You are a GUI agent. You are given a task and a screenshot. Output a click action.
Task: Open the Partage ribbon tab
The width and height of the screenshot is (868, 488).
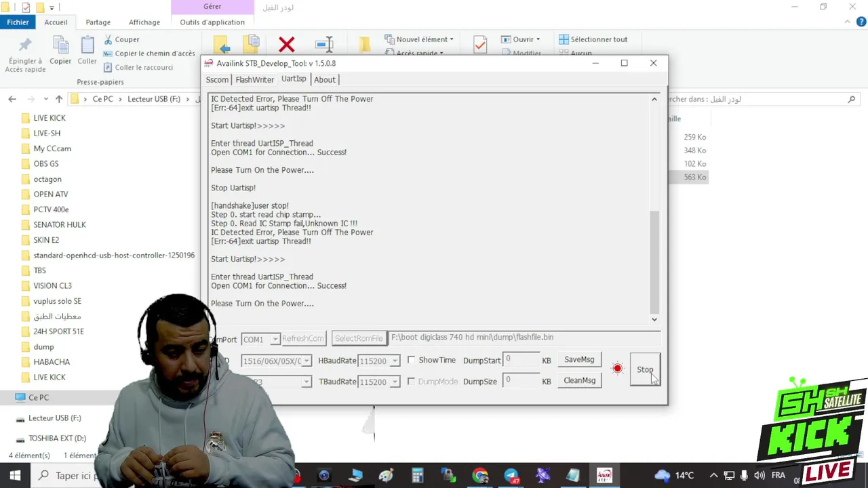98,22
